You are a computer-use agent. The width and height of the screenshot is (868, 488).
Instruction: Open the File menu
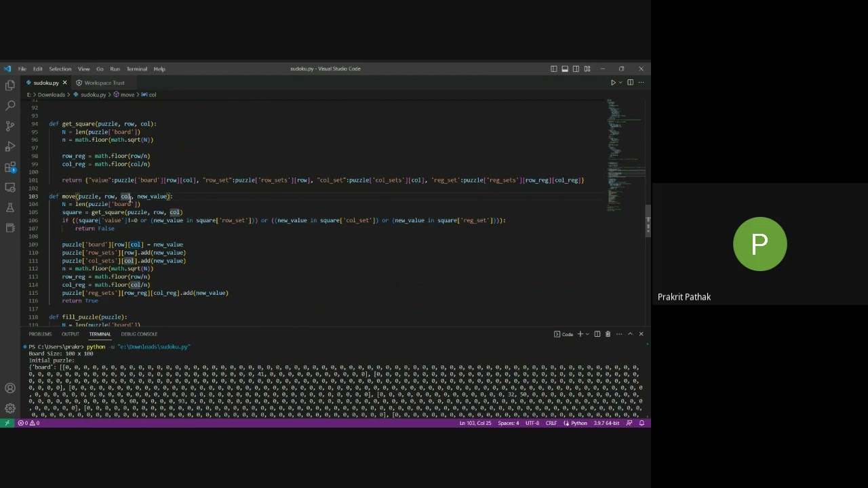coord(22,68)
